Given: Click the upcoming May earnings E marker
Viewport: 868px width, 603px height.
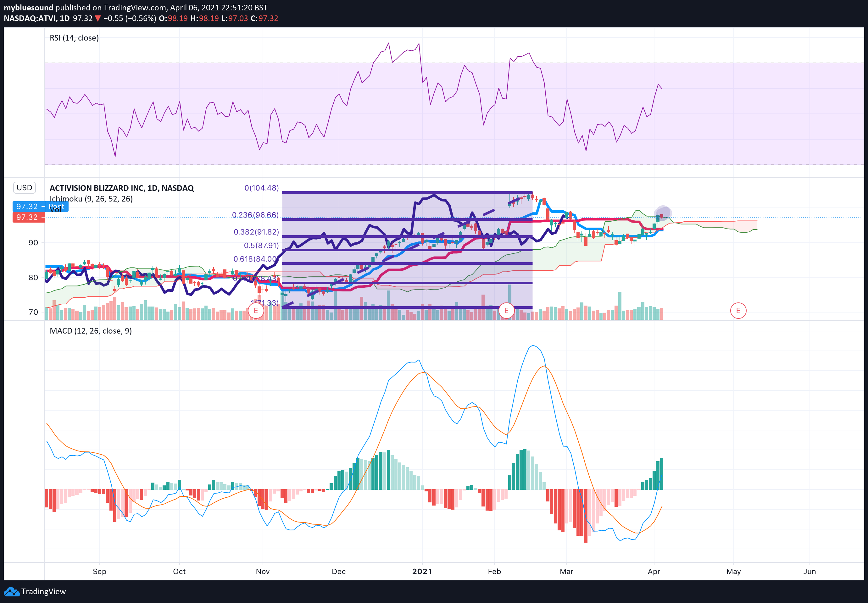Looking at the screenshot, I should point(738,311).
